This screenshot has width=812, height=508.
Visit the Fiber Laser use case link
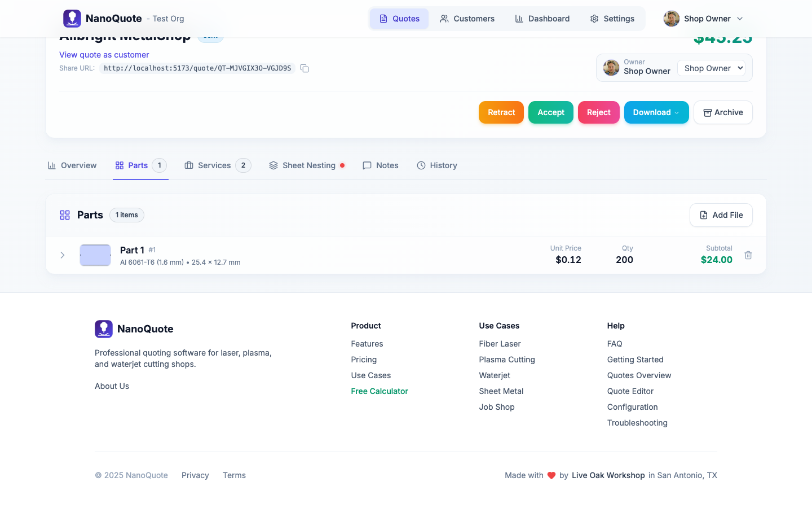pos(500,344)
